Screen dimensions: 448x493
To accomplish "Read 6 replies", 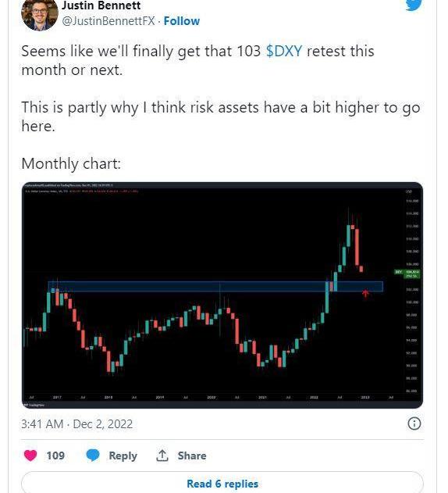I will tap(222, 484).
